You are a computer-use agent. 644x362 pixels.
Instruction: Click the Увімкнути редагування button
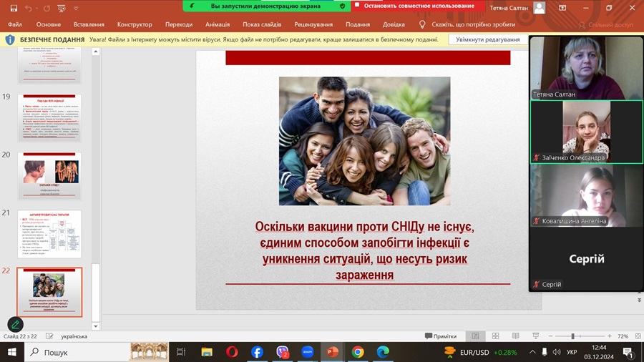[487, 39]
